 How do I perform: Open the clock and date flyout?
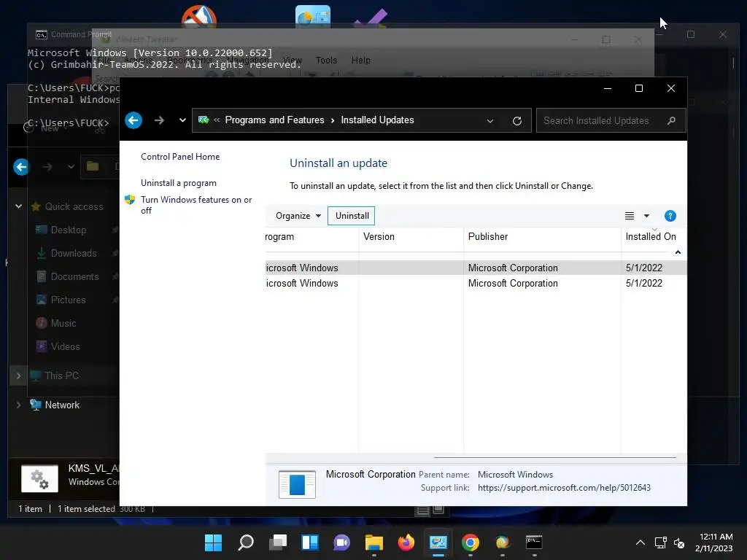tap(713, 542)
